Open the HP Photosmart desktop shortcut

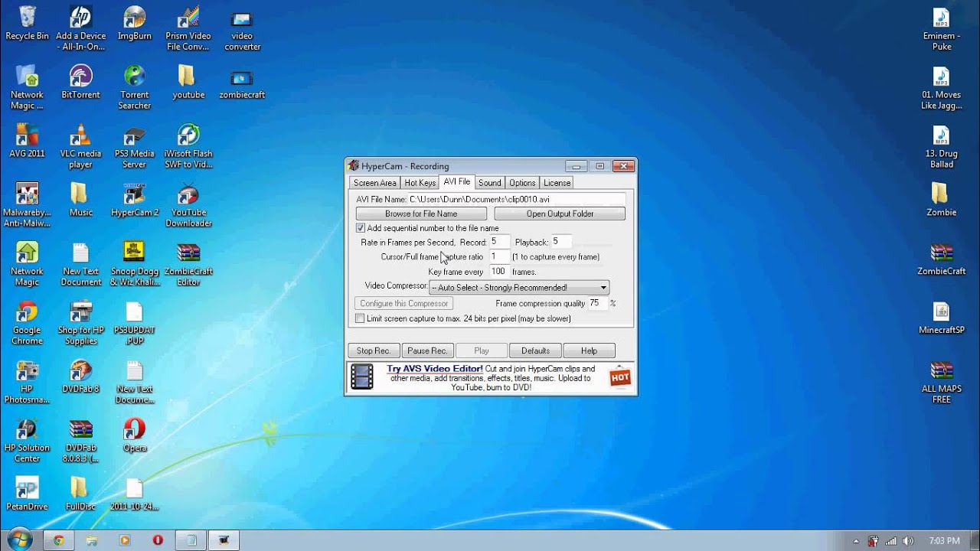click(x=27, y=382)
